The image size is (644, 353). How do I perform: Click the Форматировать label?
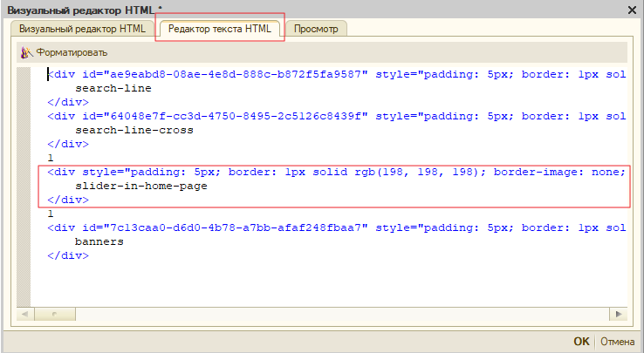72,52
